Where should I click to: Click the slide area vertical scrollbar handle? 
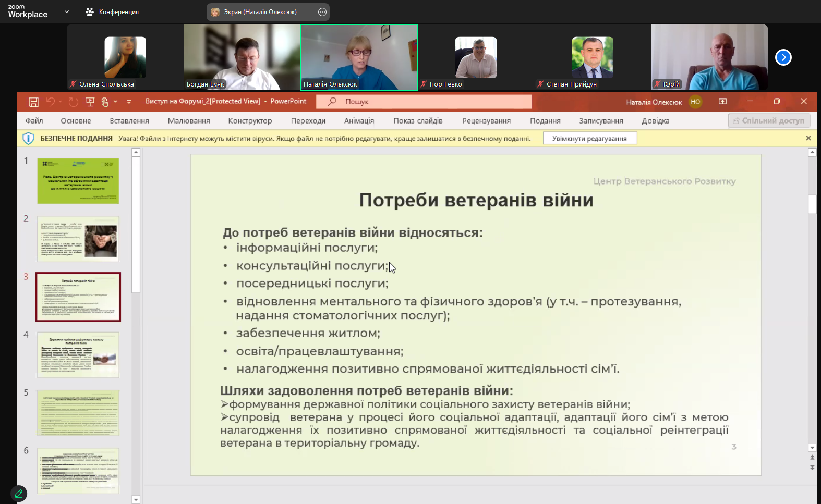[812, 204]
